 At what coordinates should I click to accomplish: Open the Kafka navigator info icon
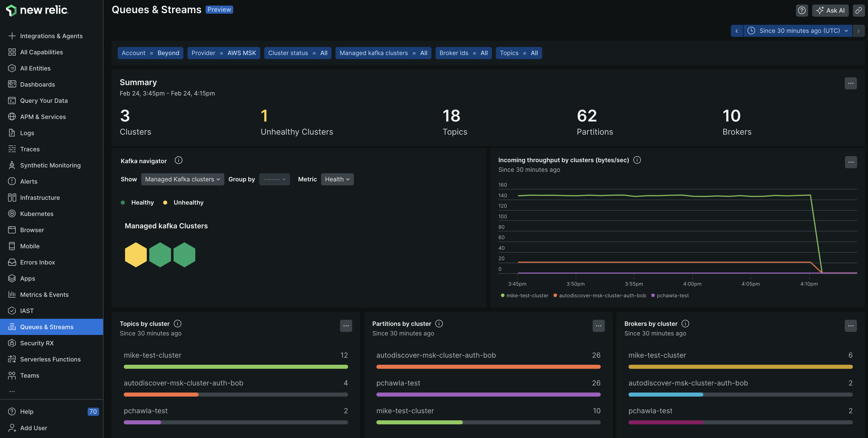pyautogui.click(x=178, y=160)
